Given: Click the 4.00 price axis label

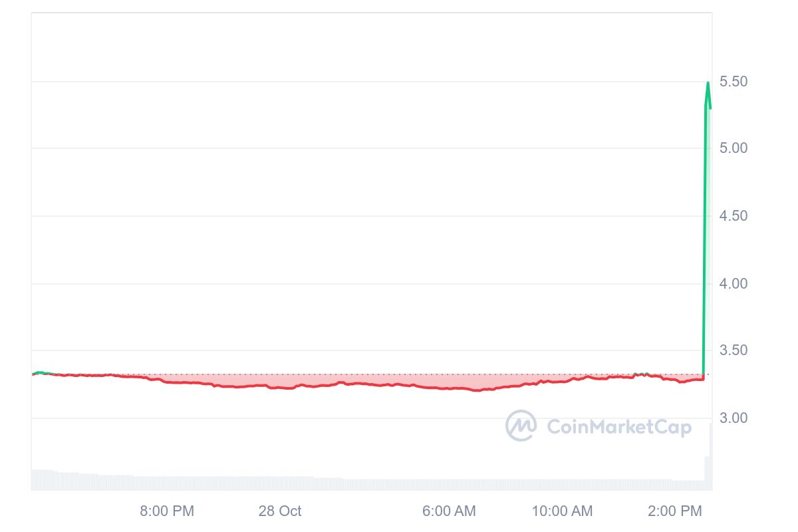Looking at the screenshot, I should (x=733, y=283).
